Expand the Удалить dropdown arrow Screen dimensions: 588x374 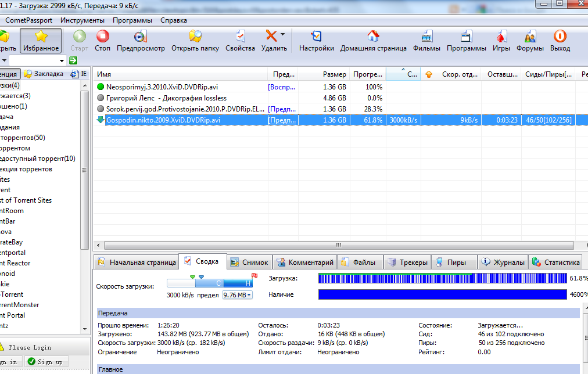283,35
